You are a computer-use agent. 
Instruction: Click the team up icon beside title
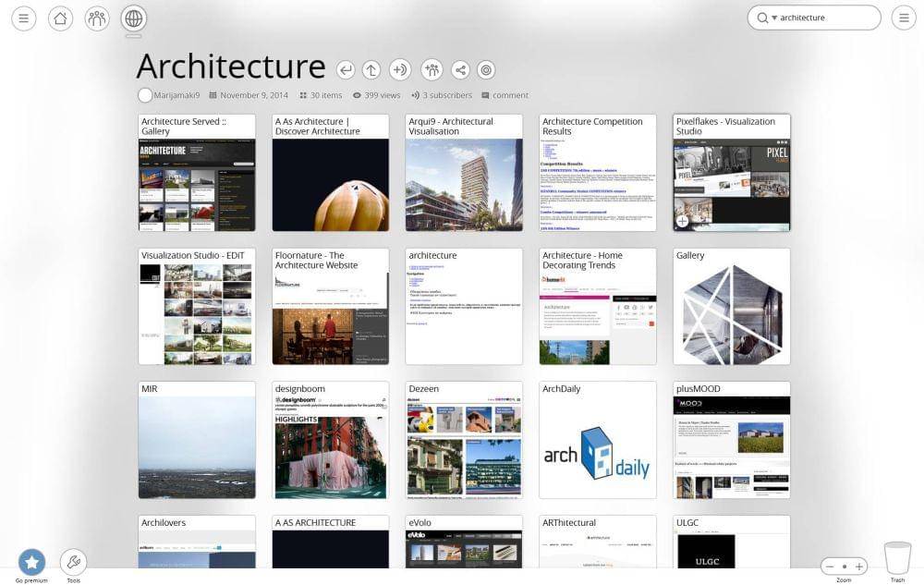point(431,69)
